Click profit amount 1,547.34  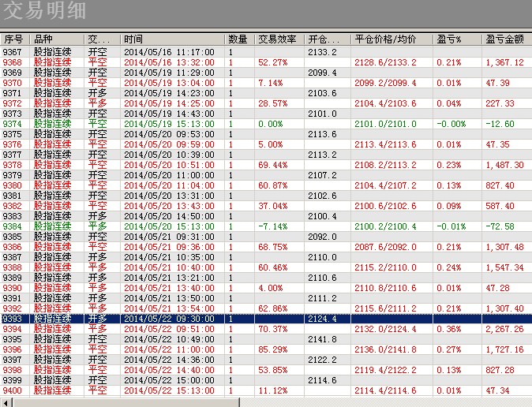coord(504,267)
